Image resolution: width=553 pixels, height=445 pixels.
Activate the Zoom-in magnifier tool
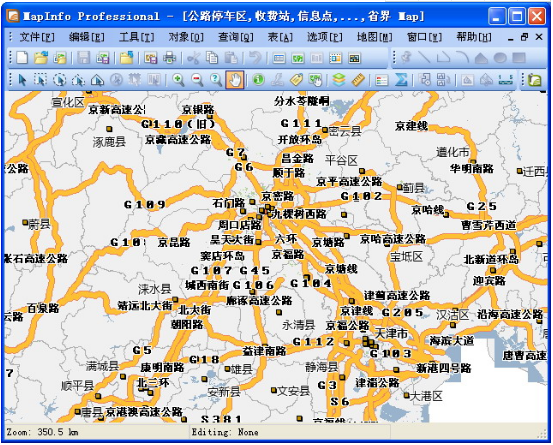178,80
